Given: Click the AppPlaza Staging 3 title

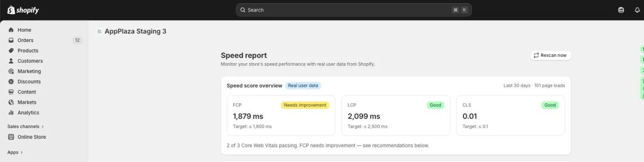Looking at the screenshot, I should (136, 31).
